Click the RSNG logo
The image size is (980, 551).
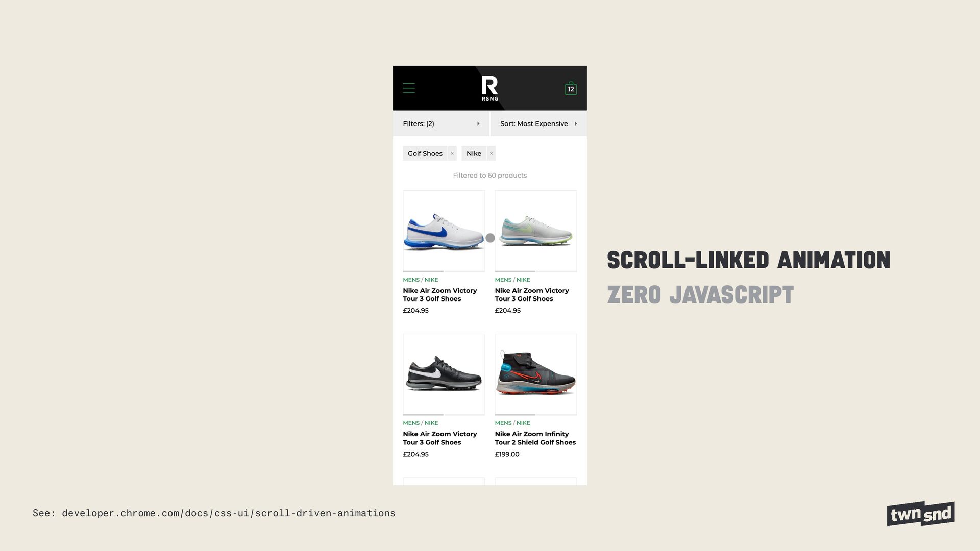489,88
